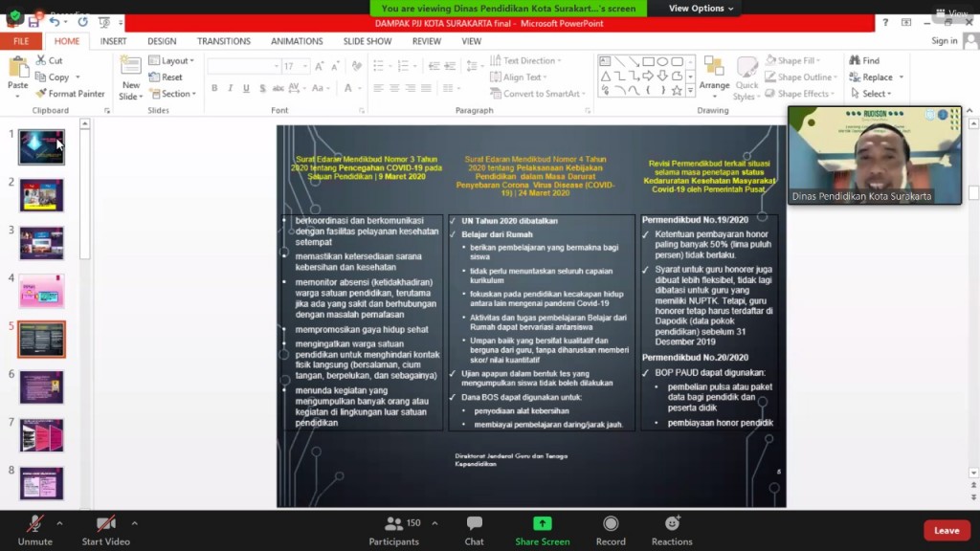The image size is (980, 551).
Task: Expand the Layout dropdown
Action: pyautogui.click(x=176, y=60)
